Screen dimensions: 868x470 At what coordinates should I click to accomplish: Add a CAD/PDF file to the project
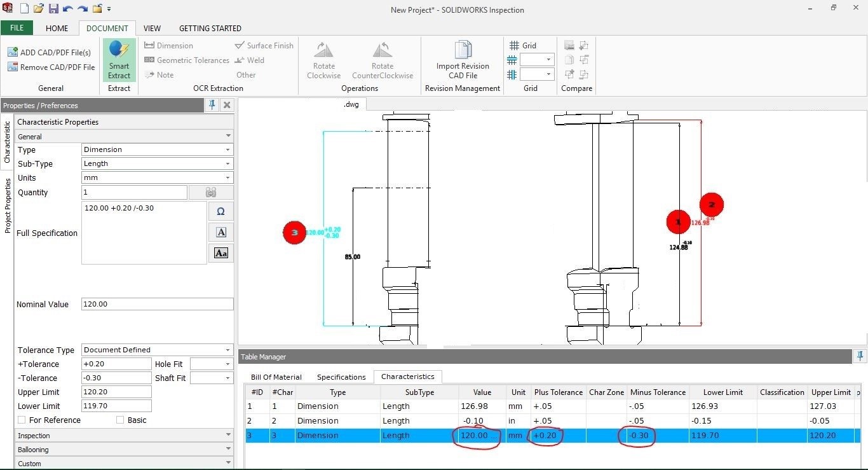point(49,52)
